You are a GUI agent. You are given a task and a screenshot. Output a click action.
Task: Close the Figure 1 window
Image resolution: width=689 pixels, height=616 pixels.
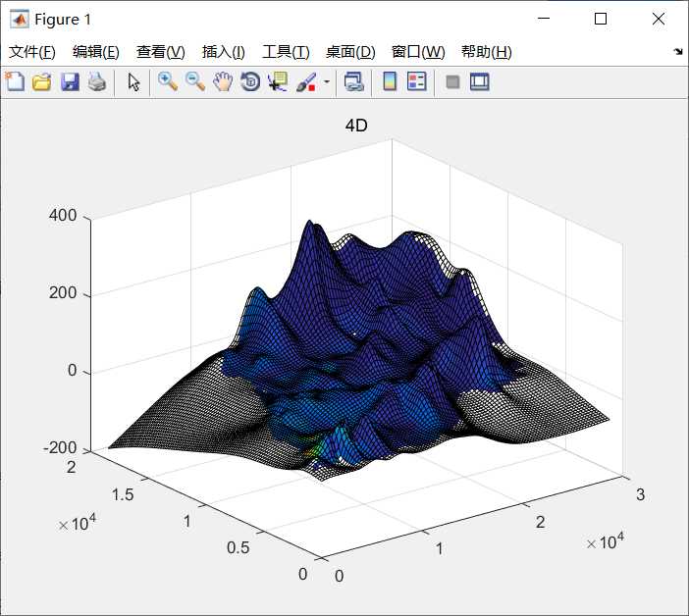click(659, 19)
